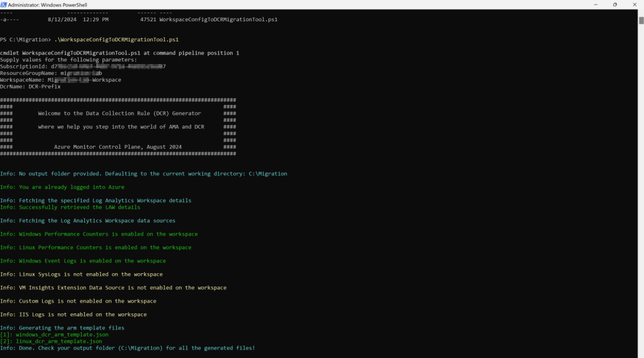Click the SubscriptionId parameter line
The image size is (644, 358).
pos(83,66)
